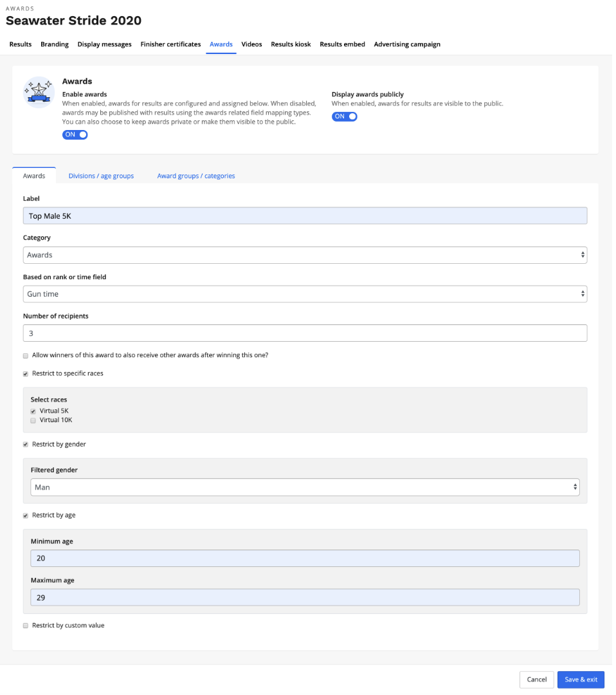Switch off Display awards publicly toggle
Screen dimensions: 616x695
coord(344,116)
